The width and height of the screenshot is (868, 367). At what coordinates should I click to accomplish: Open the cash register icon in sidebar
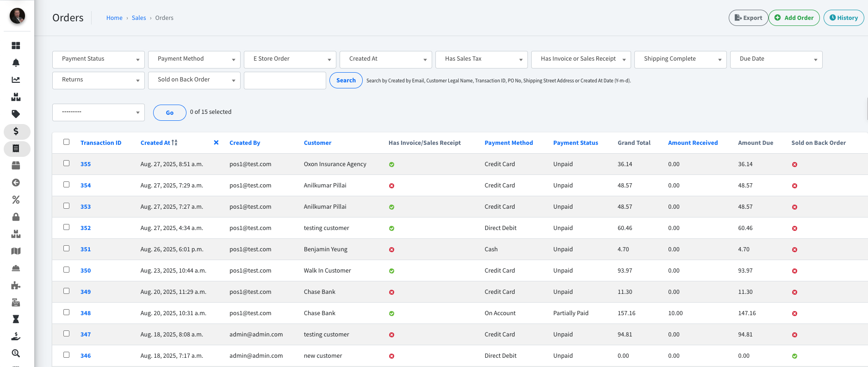tap(16, 302)
